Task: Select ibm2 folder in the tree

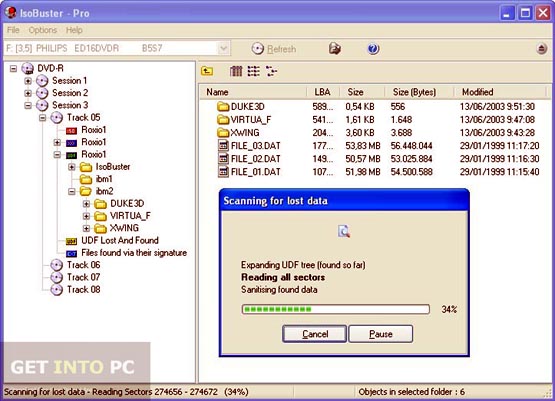Action: pyautogui.click(x=104, y=191)
